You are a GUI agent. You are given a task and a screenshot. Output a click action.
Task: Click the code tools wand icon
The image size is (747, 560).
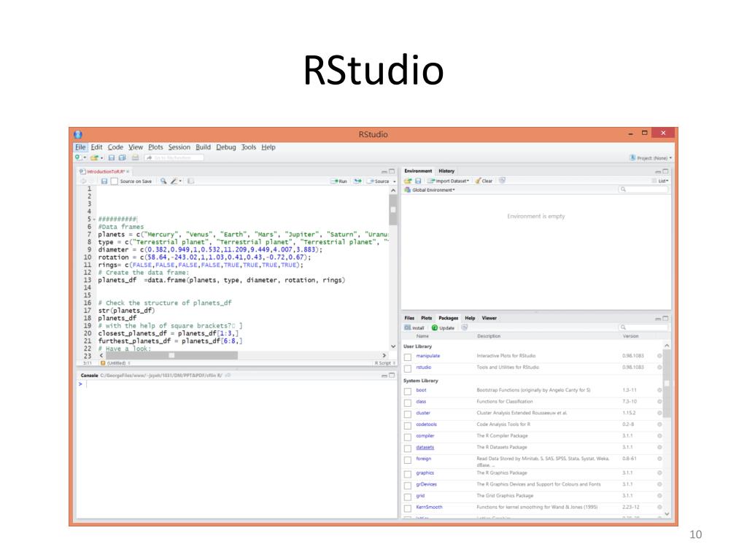point(174,182)
